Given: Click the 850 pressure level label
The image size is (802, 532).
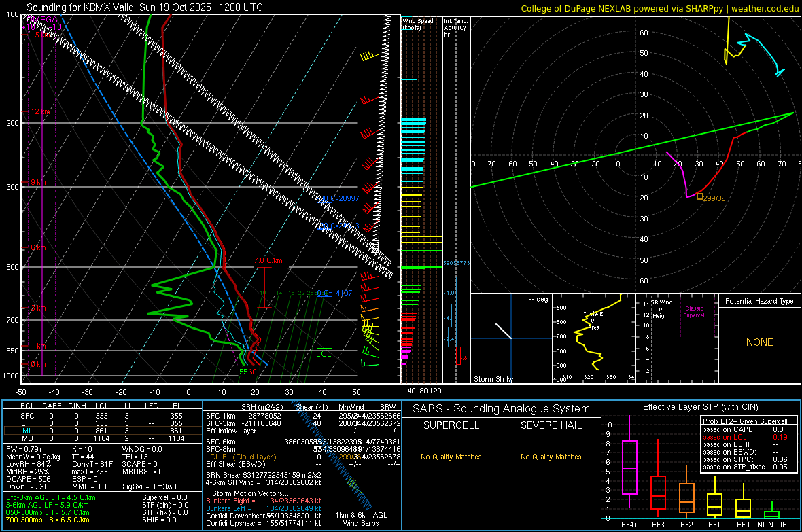Looking at the screenshot, I should tap(12, 351).
